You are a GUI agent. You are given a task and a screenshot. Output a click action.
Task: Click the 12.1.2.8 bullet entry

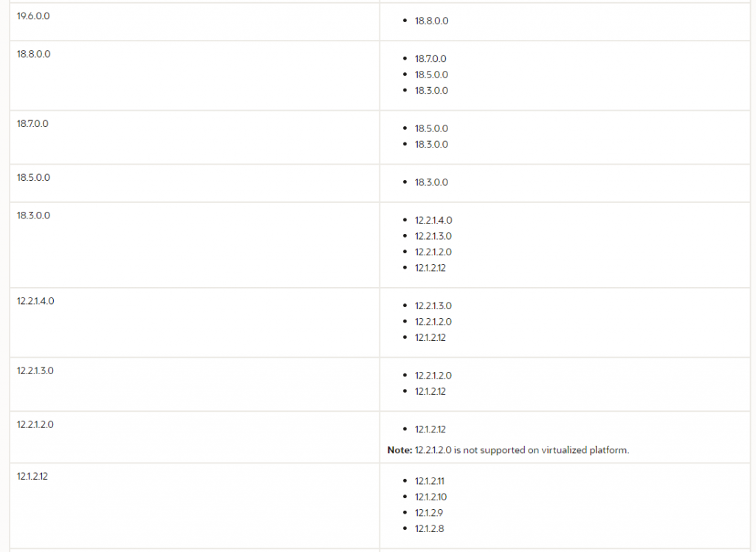[429, 528]
